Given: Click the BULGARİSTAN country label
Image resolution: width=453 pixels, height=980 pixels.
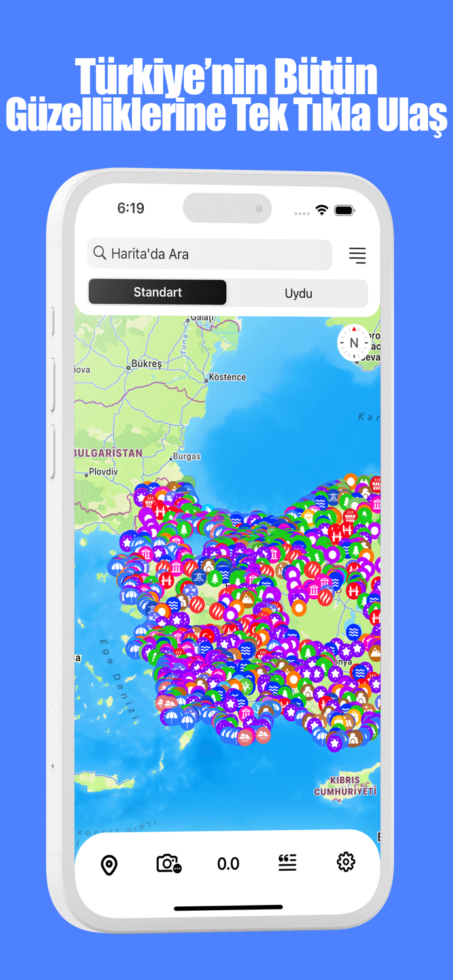Looking at the screenshot, I should [x=109, y=453].
